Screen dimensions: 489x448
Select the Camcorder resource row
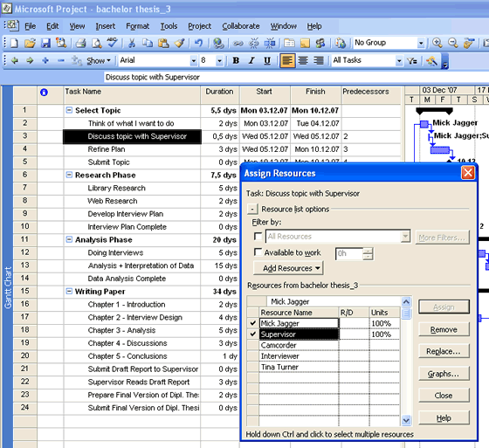coord(324,345)
